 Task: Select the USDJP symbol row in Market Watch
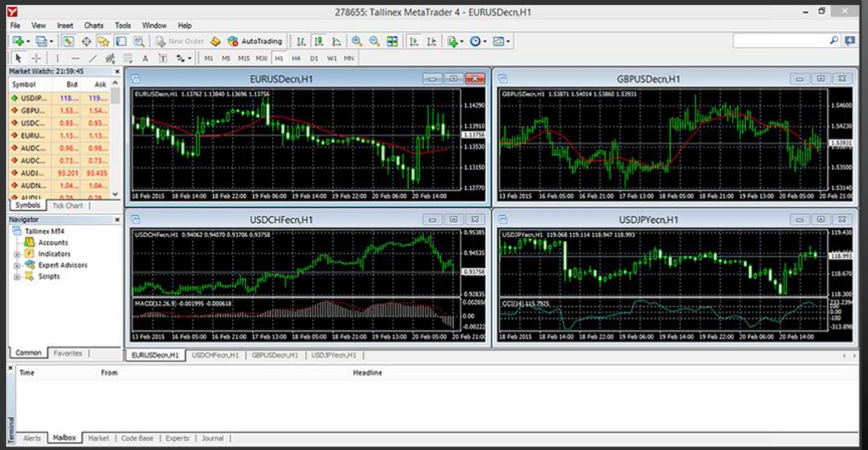[59, 98]
